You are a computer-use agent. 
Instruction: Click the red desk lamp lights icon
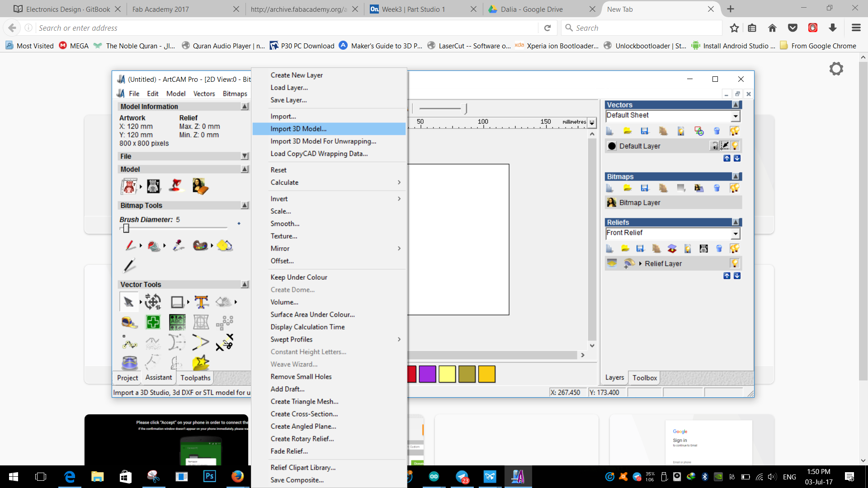(176, 186)
